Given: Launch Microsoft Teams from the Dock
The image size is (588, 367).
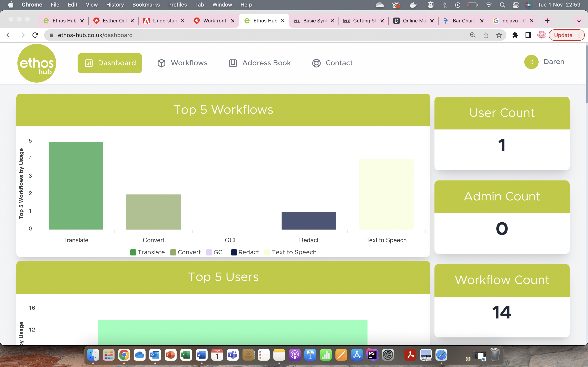Looking at the screenshot, I should 232,355.
